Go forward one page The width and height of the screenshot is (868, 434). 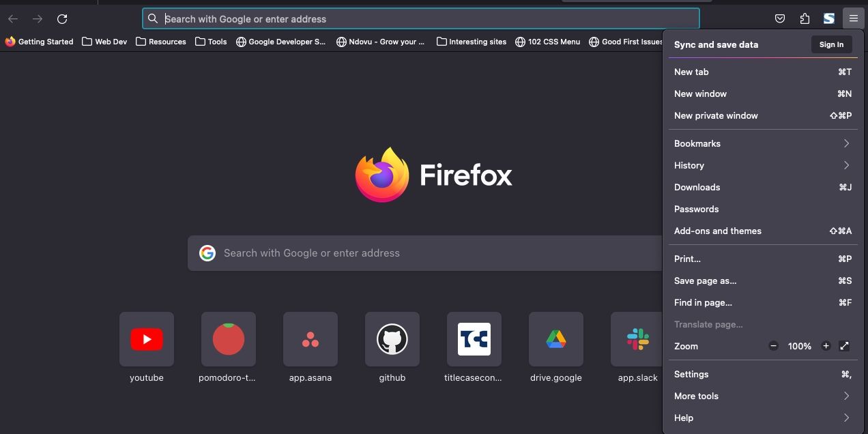tap(38, 18)
